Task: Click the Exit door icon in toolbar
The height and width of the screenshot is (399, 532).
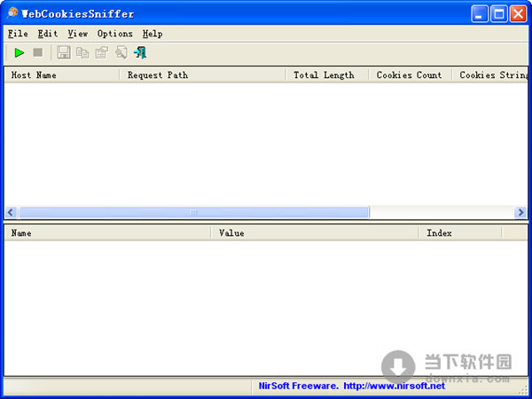Action: [x=140, y=53]
